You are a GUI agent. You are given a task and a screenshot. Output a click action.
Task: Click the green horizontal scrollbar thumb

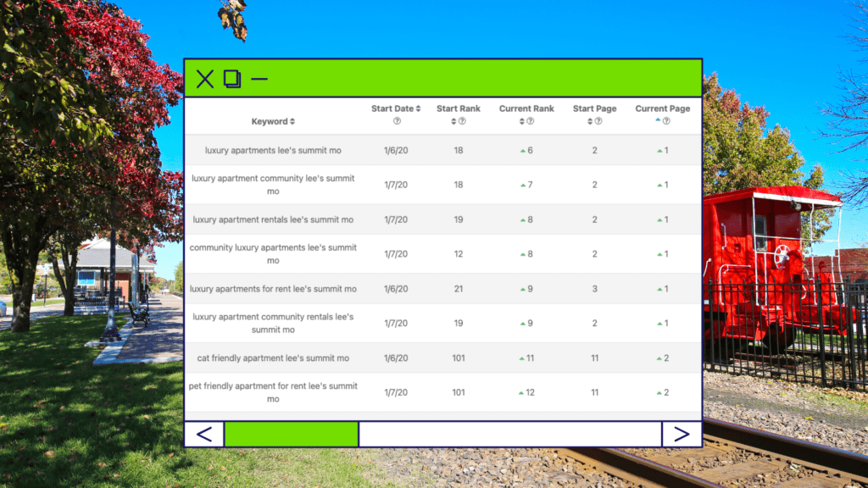pyautogui.click(x=291, y=434)
